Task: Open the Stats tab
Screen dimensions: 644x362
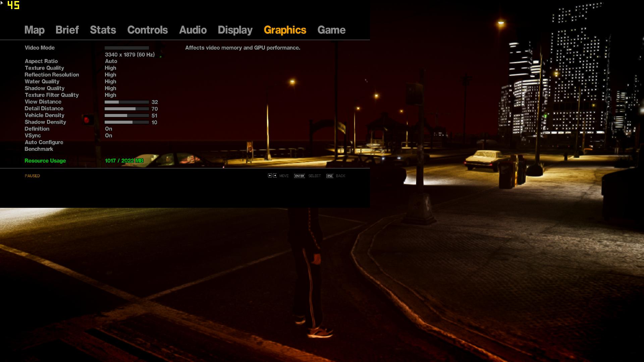Action: 103,30
